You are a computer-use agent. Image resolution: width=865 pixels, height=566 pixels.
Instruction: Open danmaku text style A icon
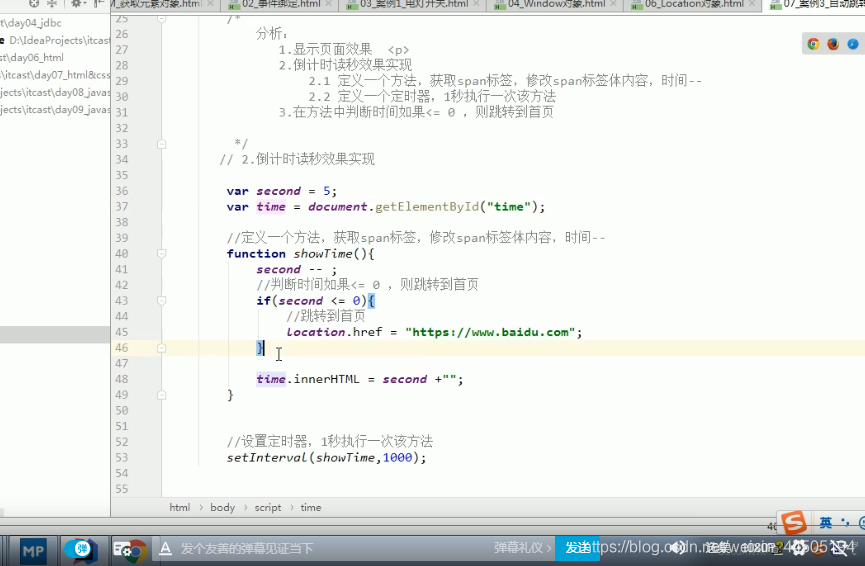coord(165,548)
